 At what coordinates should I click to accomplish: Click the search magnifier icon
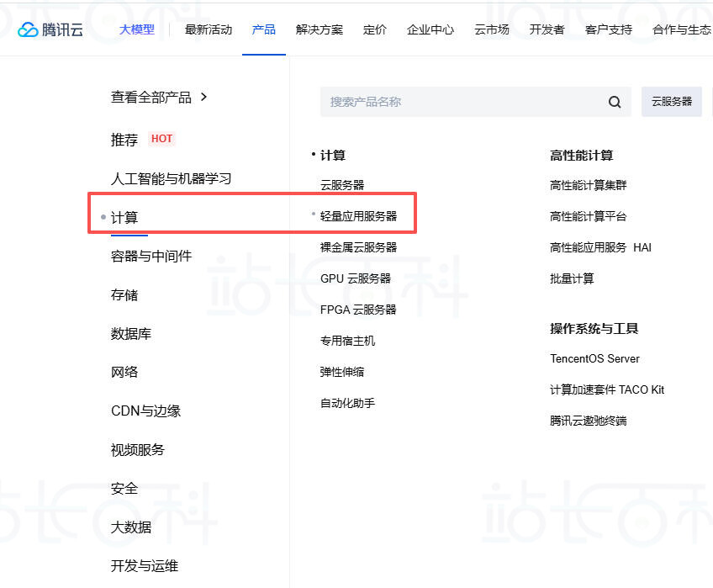pos(614,101)
